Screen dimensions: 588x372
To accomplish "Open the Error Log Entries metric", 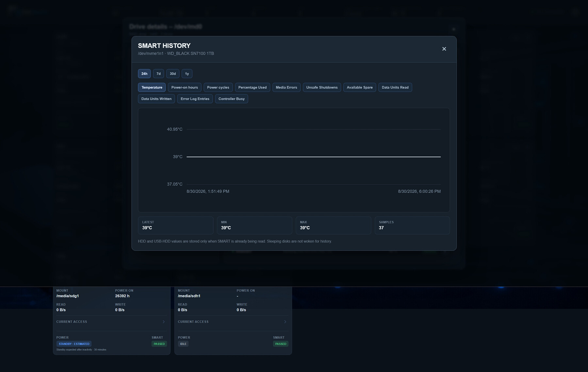I will click(195, 99).
